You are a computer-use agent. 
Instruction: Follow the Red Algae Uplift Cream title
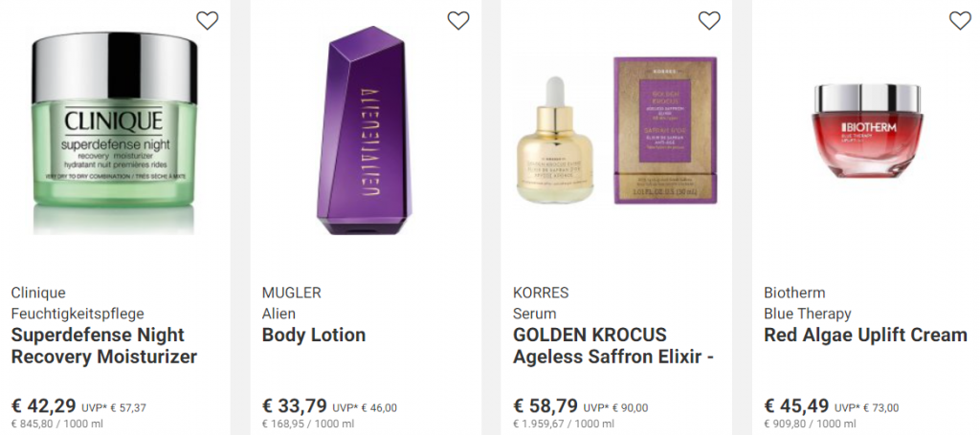click(865, 336)
